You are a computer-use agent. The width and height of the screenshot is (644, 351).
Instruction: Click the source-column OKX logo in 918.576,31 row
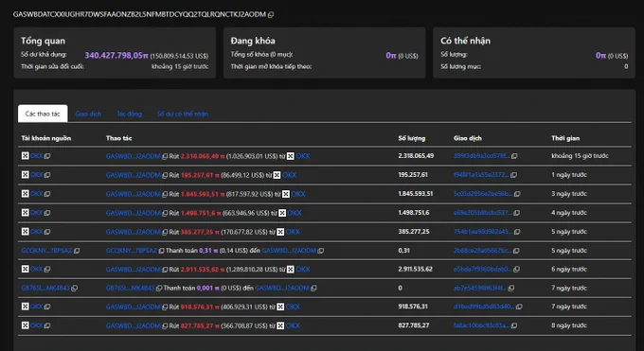[25, 307]
